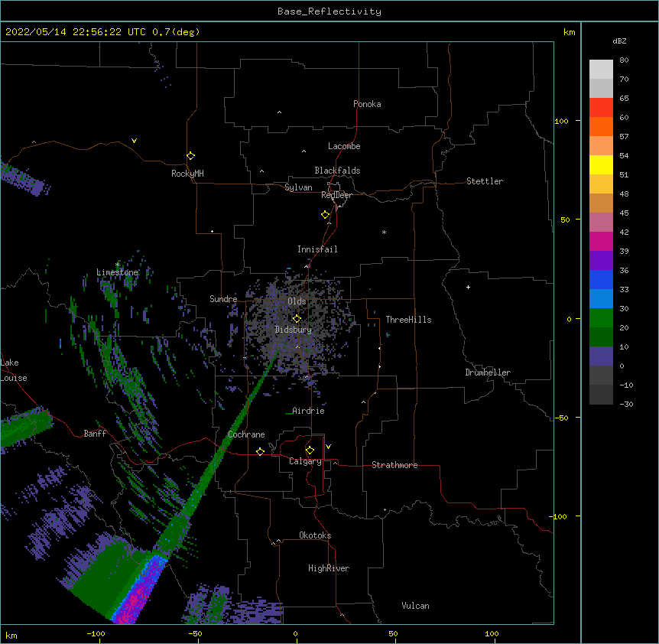
Task: Click the Innisfail town label
Action: click(317, 249)
